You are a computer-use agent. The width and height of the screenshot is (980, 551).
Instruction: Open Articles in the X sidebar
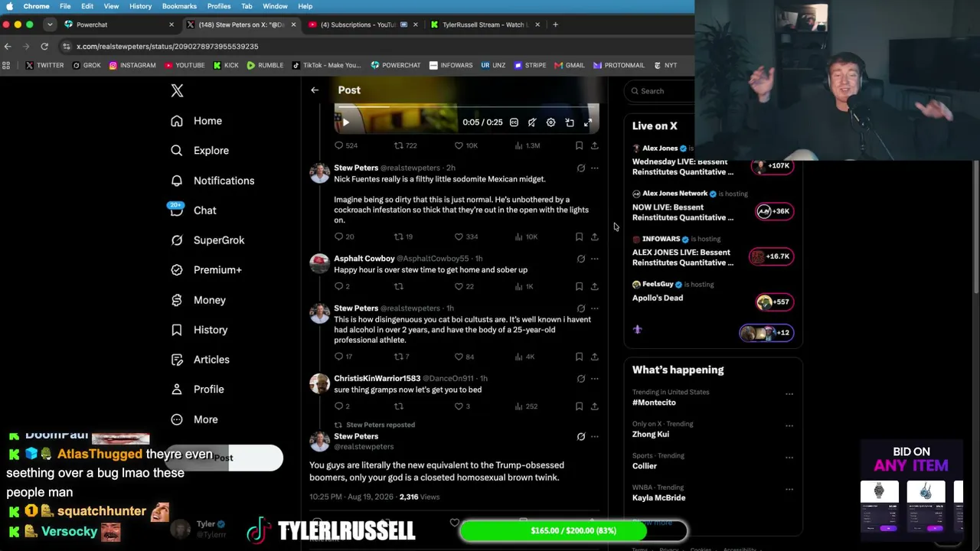(x=200, y=360)
